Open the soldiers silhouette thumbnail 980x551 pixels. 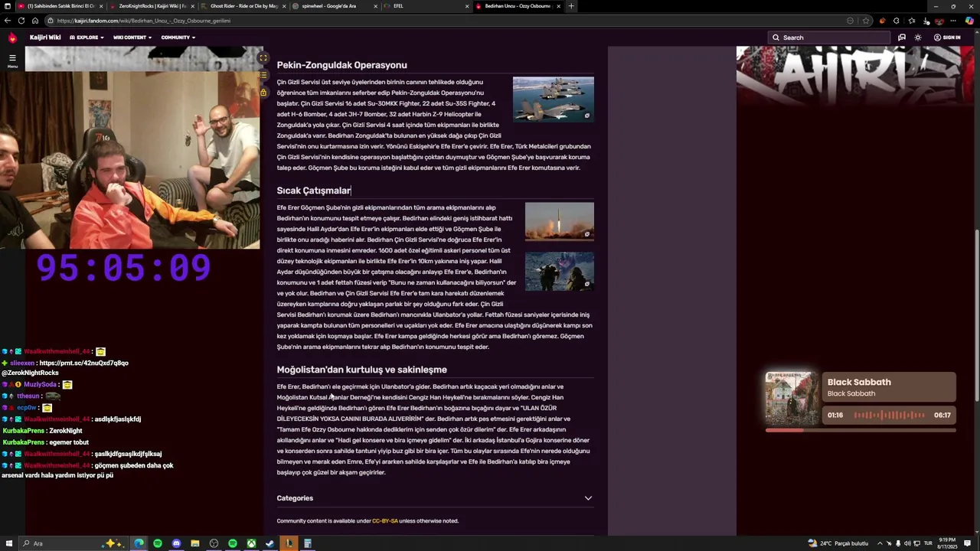point(559,271)
